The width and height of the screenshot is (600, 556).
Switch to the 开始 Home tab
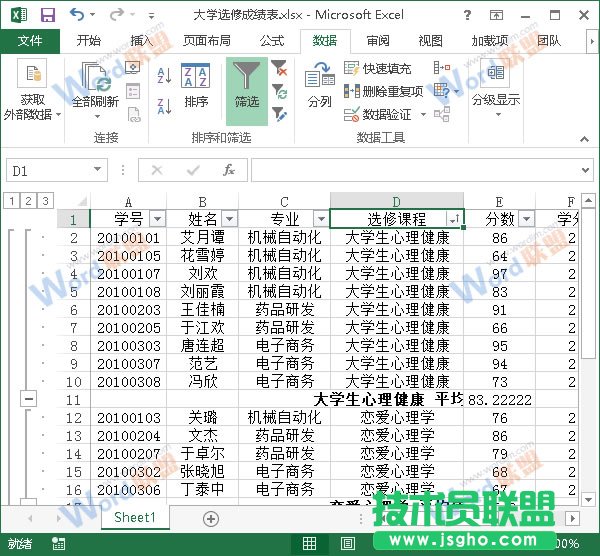click(x=88, y=41)
